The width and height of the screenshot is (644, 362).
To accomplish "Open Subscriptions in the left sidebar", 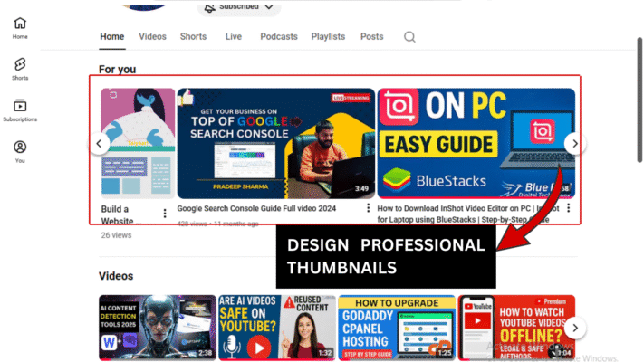I will [x=20, y=110].
